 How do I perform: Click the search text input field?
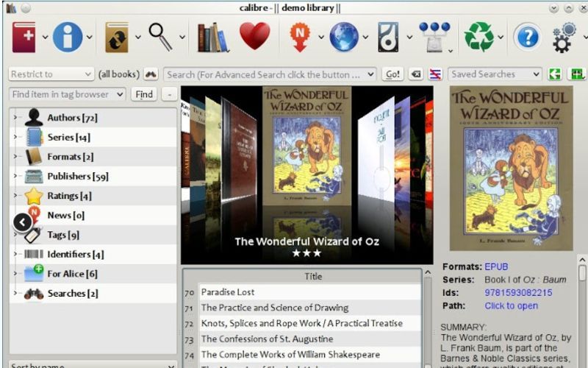coord(265,74)
